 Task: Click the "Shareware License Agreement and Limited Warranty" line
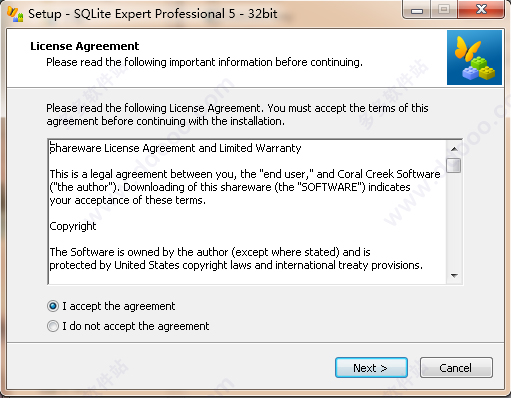point(175,148)
